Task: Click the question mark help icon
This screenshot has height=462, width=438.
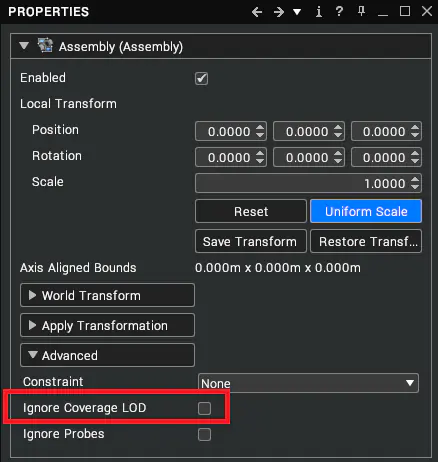Action: 339,11
